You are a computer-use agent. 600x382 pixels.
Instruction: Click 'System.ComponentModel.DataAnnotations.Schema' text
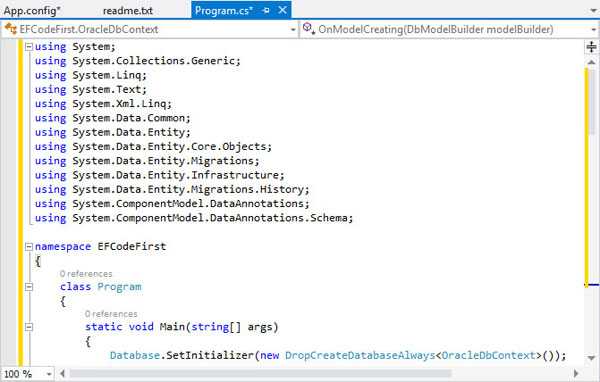(210, 218)
